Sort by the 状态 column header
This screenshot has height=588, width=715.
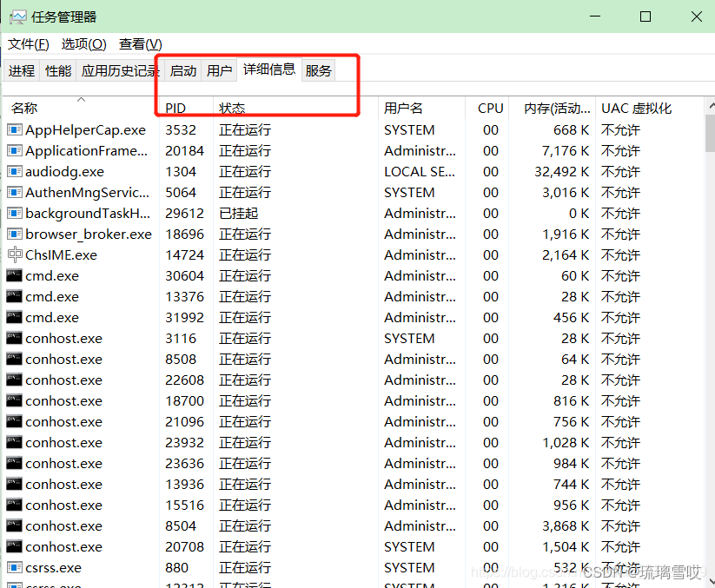pos(296,108)
